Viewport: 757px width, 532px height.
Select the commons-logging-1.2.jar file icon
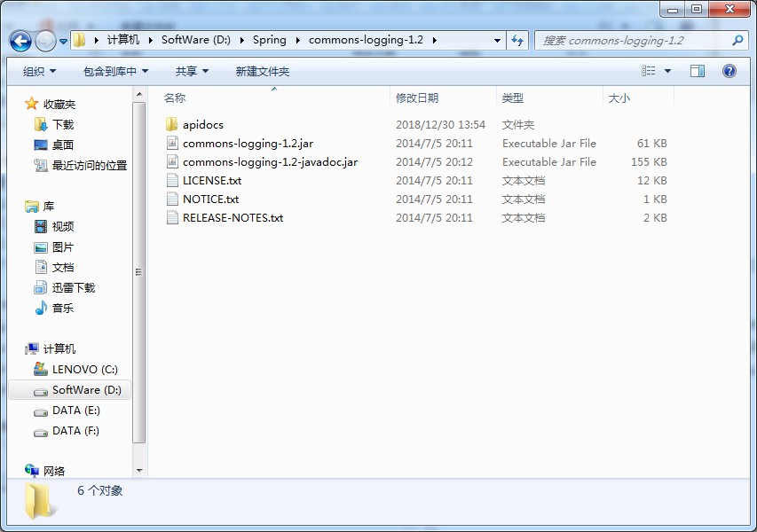pos(172,143)
